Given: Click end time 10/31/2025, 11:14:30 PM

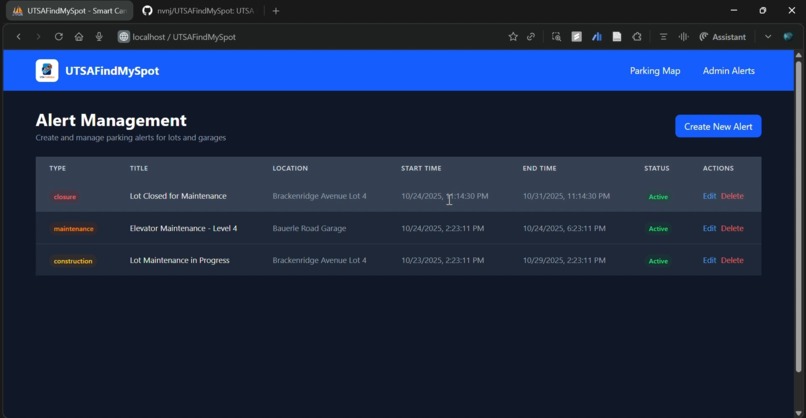Looking at the screenshot, I should [x=566, y=196].
